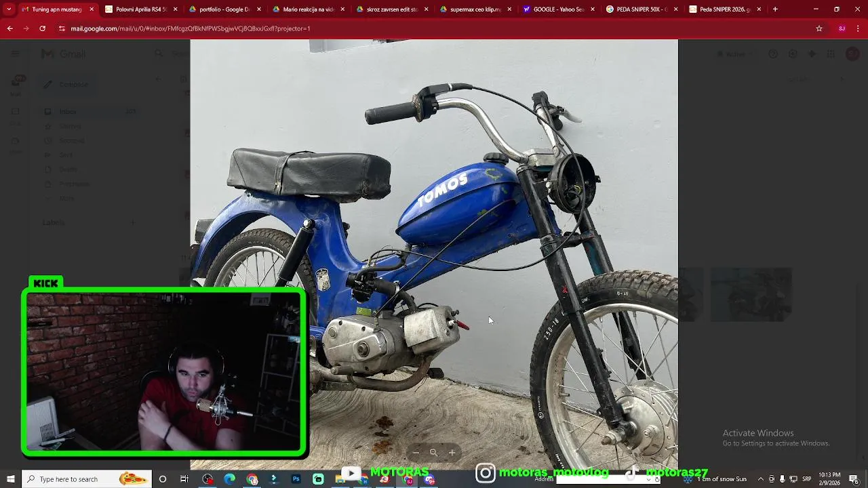
Task: Bookmark this page with the star
Action: 819,28
